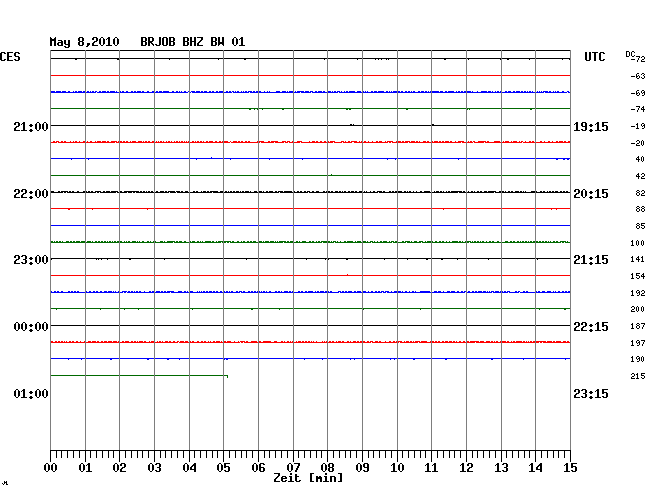650x494 pixels.
Task: Select the local time label '21:00'
Action: [x=31, y=127]
